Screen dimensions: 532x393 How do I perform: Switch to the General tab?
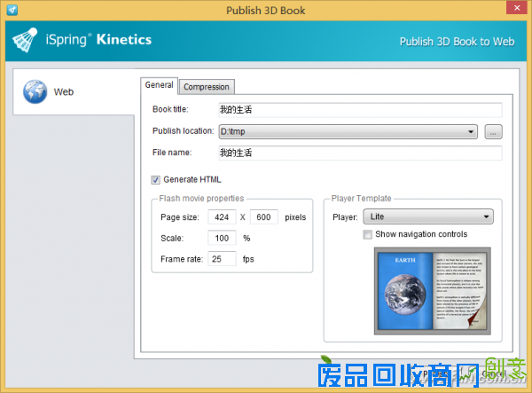point(160,85)
